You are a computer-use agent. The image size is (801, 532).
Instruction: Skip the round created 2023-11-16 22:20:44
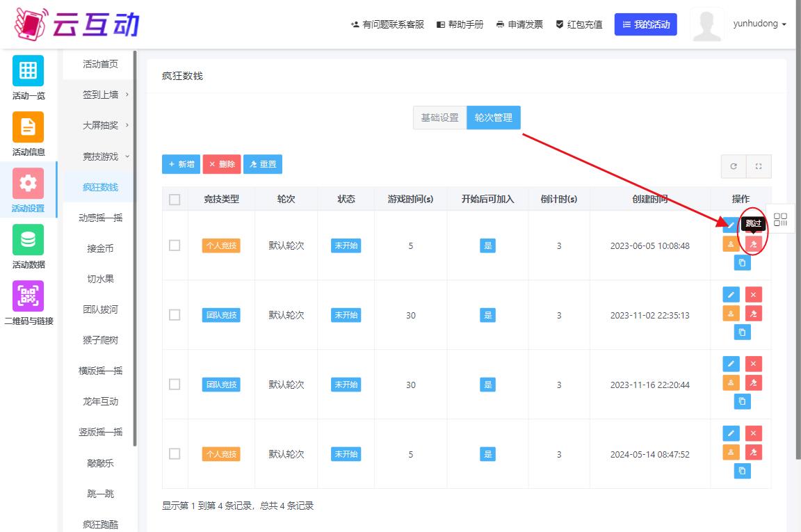pos(753,382)
